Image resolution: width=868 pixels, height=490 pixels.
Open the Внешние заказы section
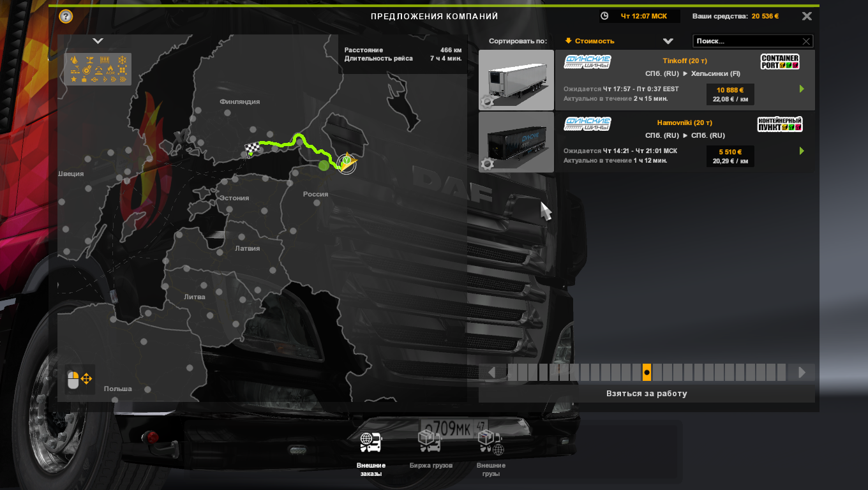371,454
